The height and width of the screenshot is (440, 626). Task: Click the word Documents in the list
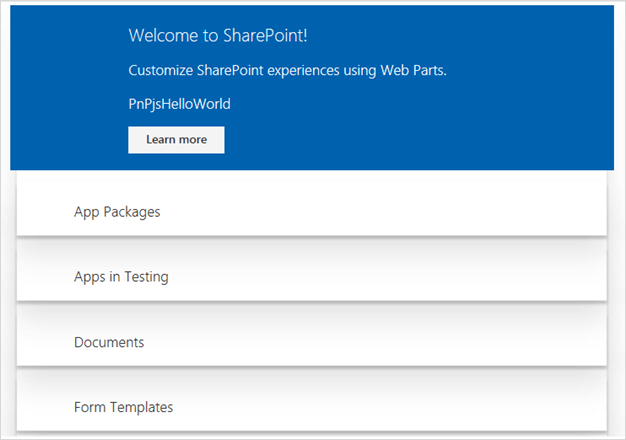pos(109,342)
